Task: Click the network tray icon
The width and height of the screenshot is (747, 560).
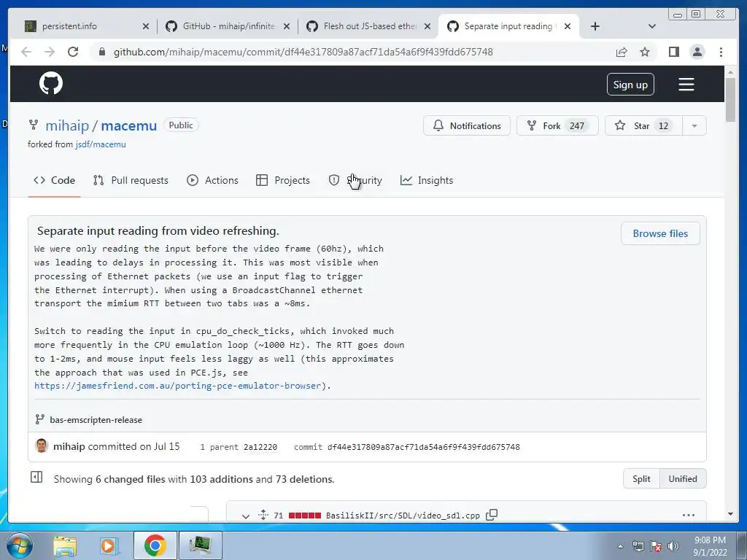Action: [x=638, y=546]
